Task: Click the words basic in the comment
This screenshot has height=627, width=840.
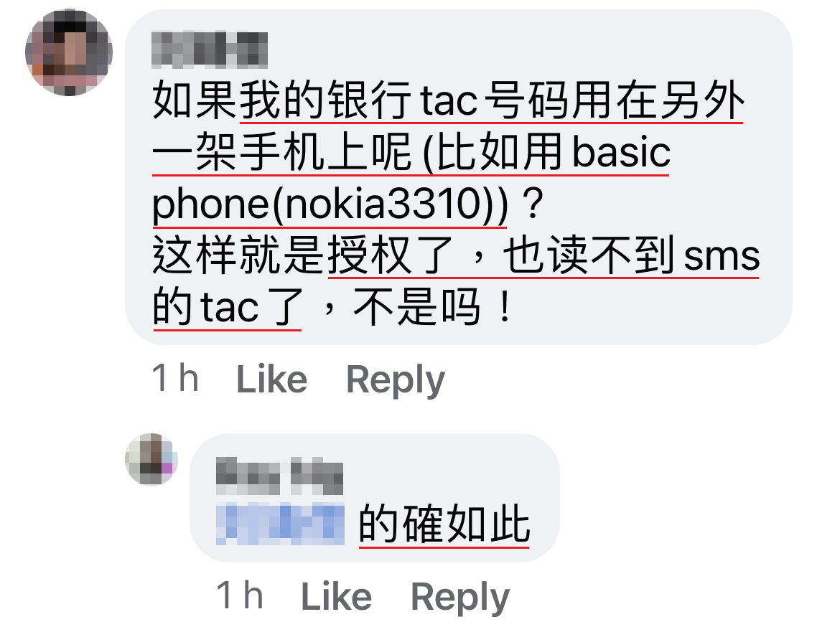Action: pyautogui.click(x=622, y=152)
